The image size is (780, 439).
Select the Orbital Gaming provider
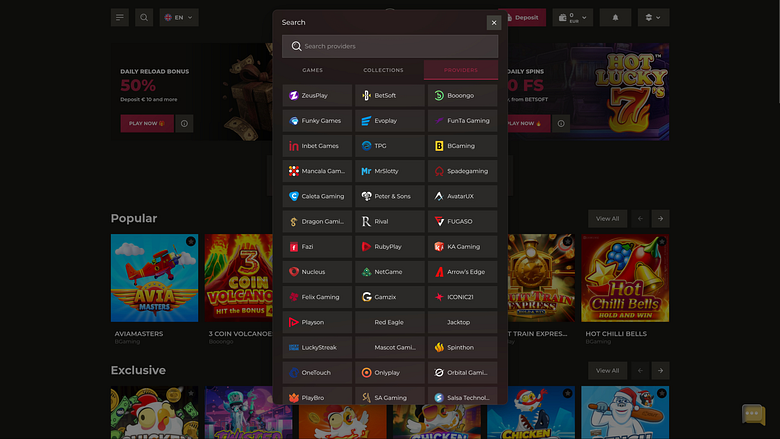(462, 372)
